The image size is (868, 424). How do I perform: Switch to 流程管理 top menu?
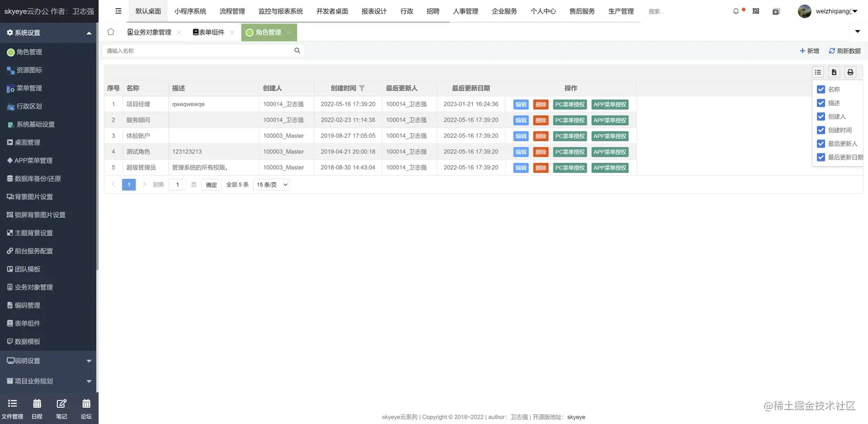coord(232,11)
